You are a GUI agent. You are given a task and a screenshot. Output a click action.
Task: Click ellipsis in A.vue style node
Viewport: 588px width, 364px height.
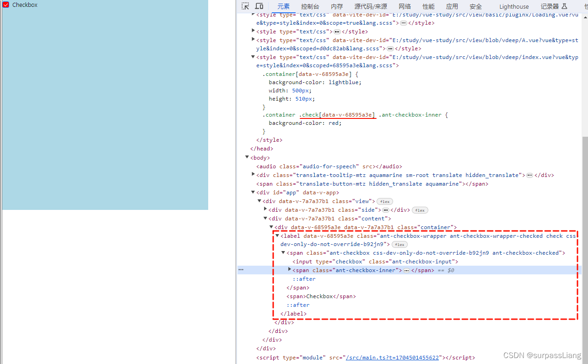tap(390, 48)
